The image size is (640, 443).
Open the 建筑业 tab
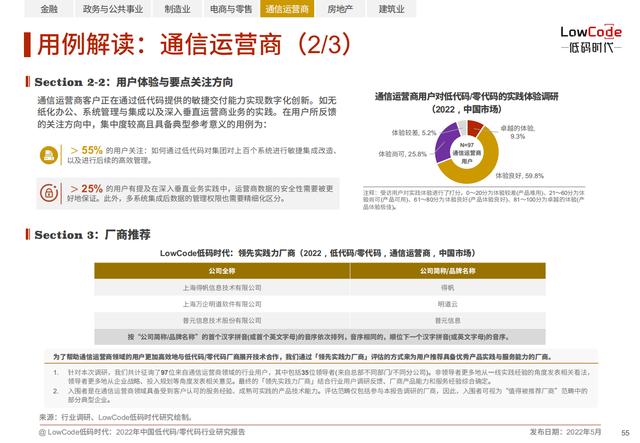391,9
